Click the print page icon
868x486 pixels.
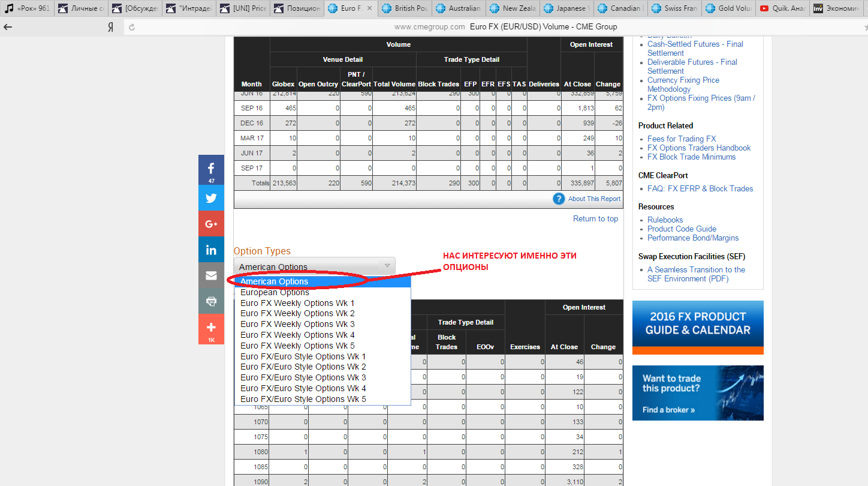point(211,301)
